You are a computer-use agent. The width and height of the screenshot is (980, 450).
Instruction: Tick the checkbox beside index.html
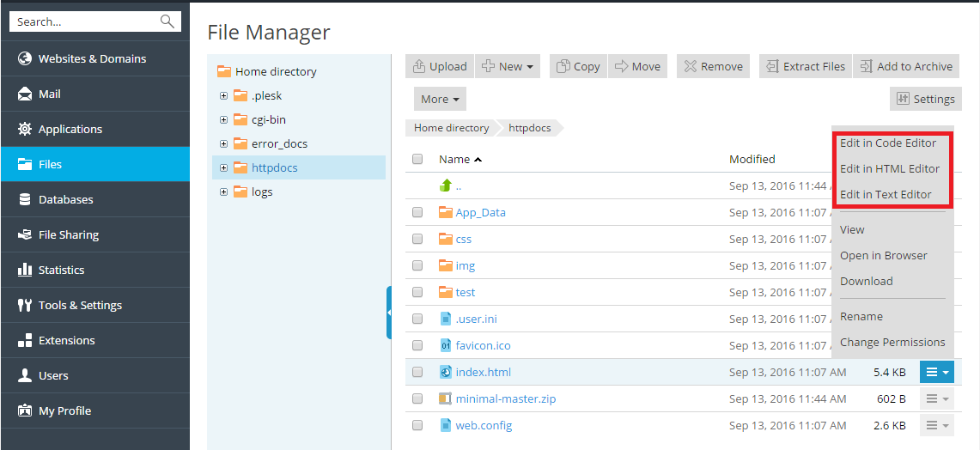(417, 373)
